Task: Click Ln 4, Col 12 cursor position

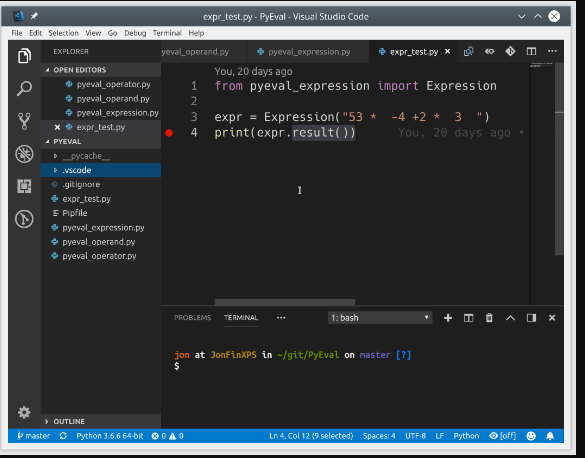Action: click(311, 436)
